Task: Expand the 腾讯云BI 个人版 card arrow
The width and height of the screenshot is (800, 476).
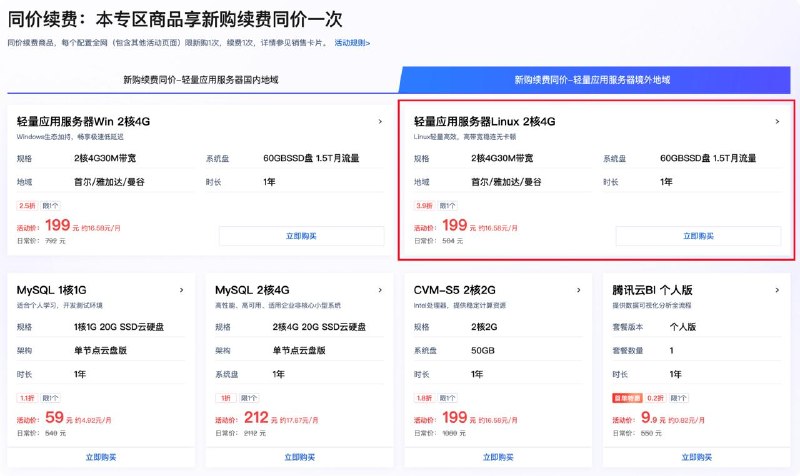Action: click(x=777, y=290)
